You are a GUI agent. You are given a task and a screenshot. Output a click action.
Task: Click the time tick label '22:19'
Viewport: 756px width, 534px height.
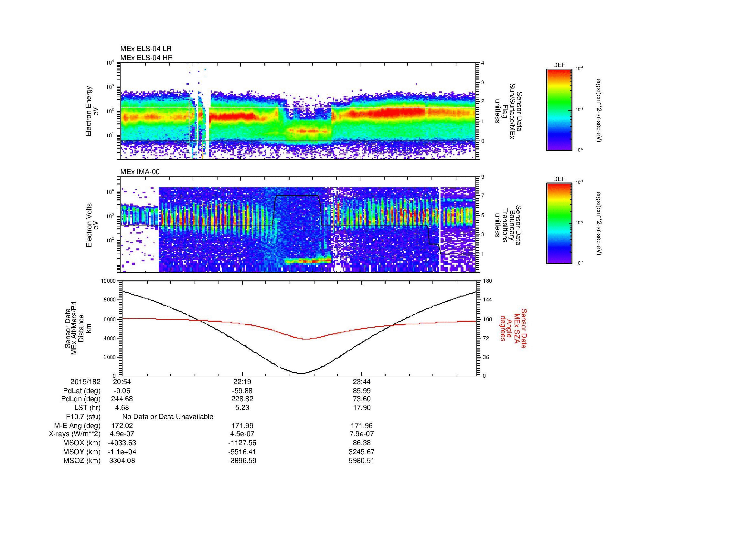242,382
